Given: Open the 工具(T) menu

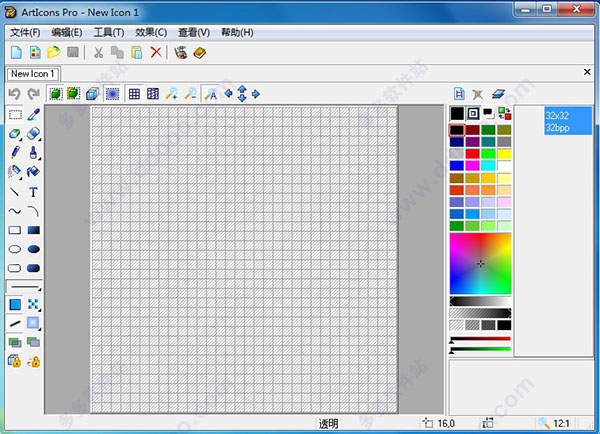Looking at the screenshot, I should pyautogui.click(x=109, y=33).
